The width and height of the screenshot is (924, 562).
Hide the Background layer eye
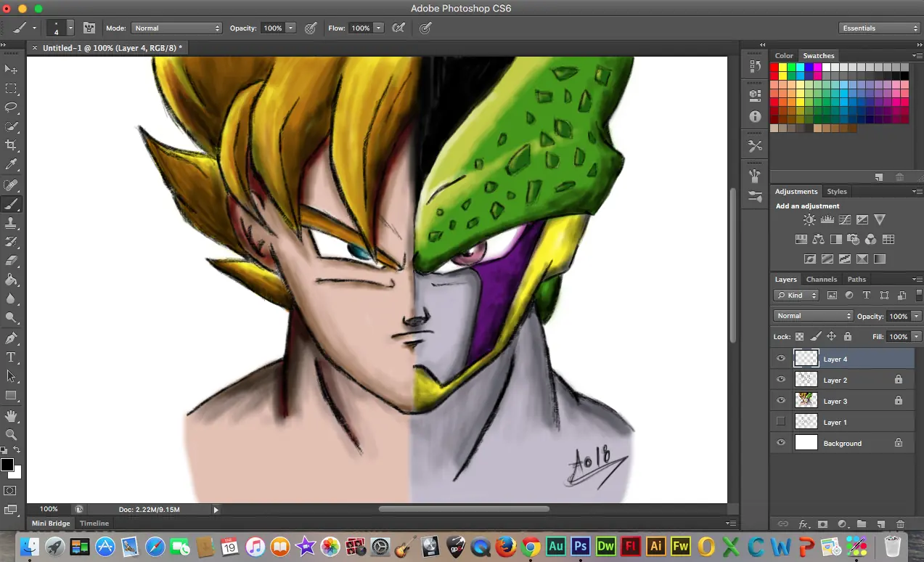tap(781, 442)
